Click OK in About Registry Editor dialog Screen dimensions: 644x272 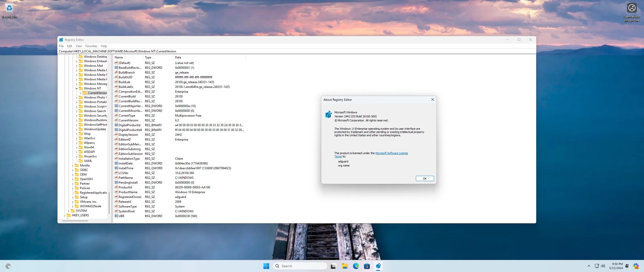tap(425, 179)
